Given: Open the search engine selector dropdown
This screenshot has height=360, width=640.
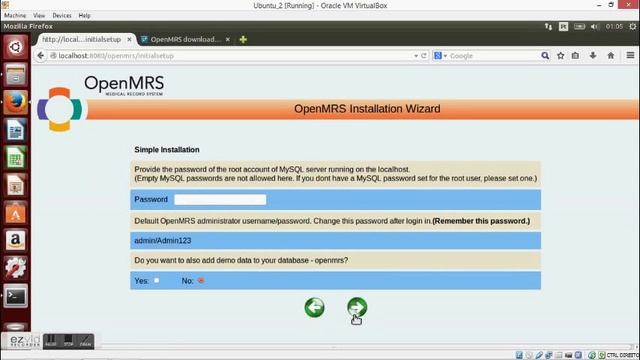Looking at the screenshot, I should point(440,56).
